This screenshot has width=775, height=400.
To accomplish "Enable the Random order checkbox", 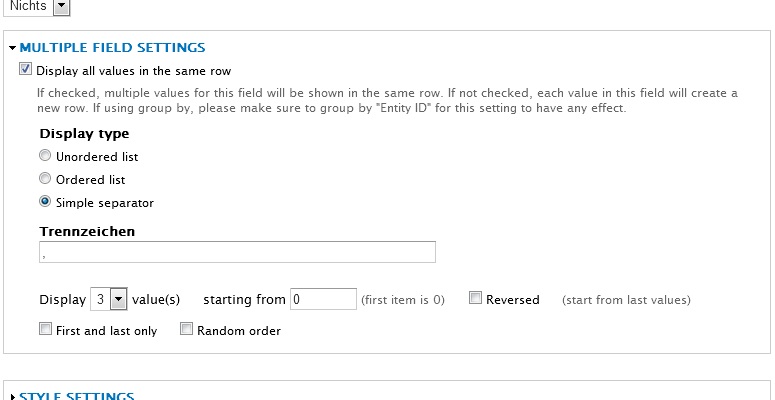I will tap(186, 329).
